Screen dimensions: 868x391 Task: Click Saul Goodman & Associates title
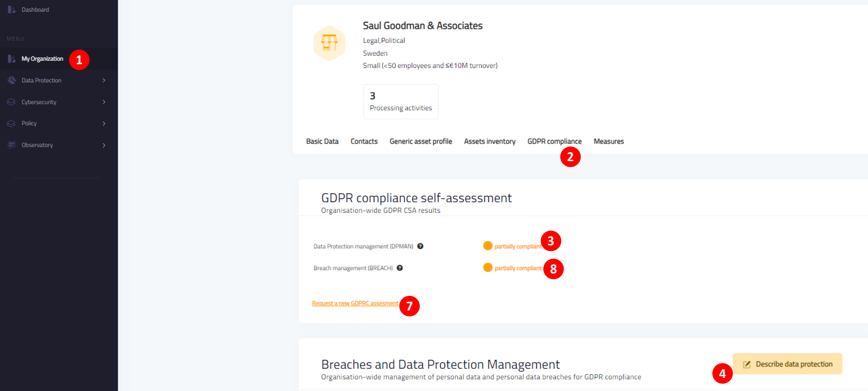coord(423,26)
